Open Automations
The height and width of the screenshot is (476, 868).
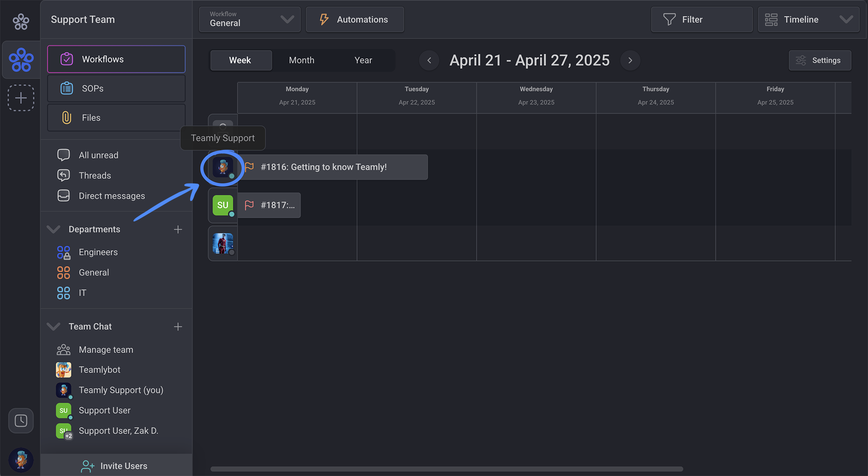click(354, 20)
